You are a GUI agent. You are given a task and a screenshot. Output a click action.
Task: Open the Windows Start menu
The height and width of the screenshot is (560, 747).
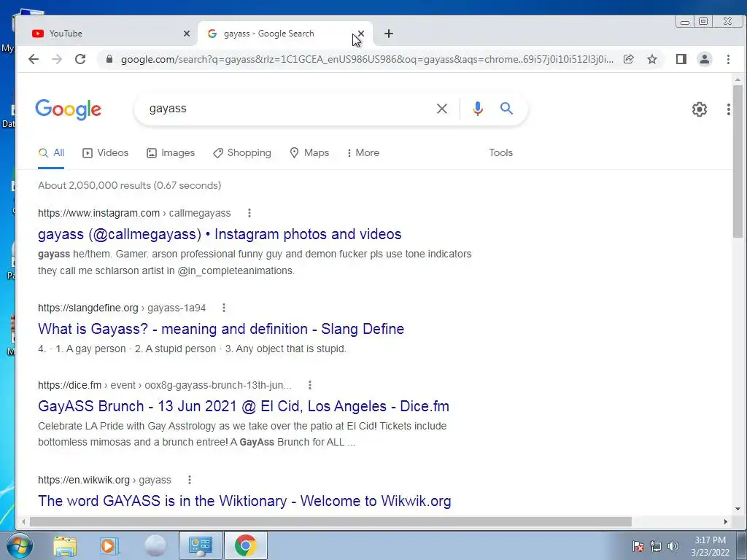19,545
